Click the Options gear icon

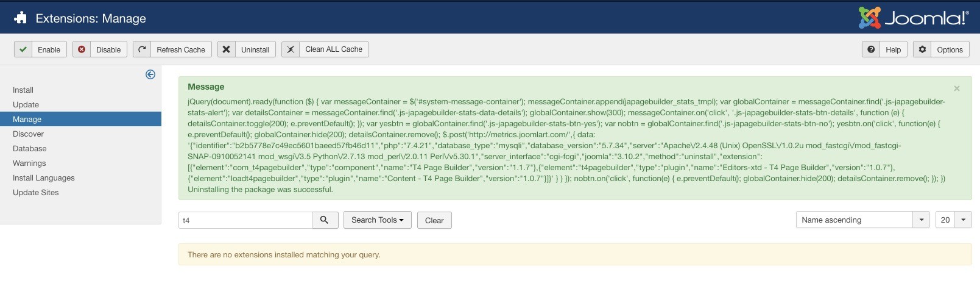(922, 49)
